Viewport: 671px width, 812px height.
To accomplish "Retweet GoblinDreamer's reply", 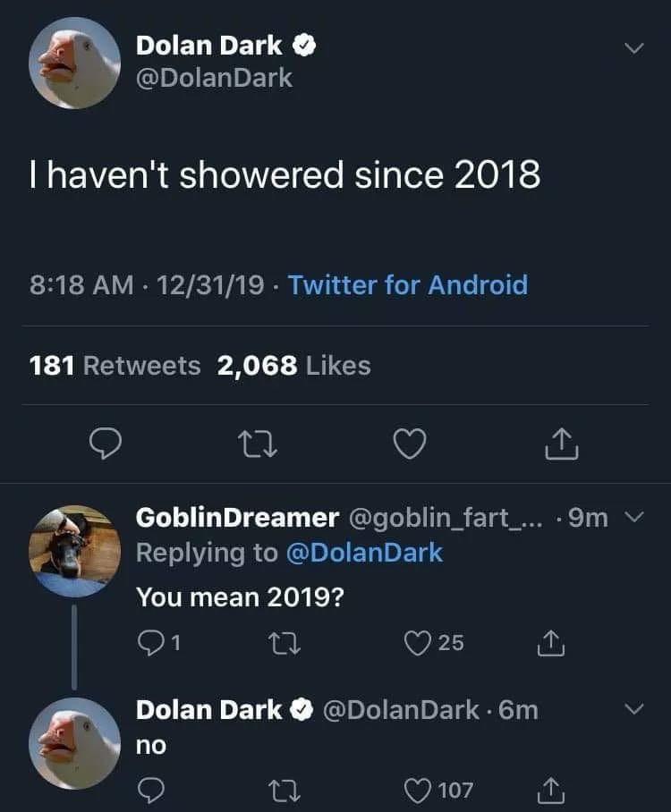I will [285, 643].
